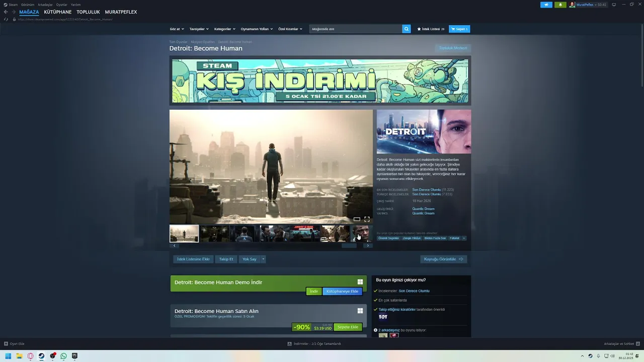This screenshot has width=644, height=362.
Task: Click the TOT curator logo
Action: pos(383,317)
